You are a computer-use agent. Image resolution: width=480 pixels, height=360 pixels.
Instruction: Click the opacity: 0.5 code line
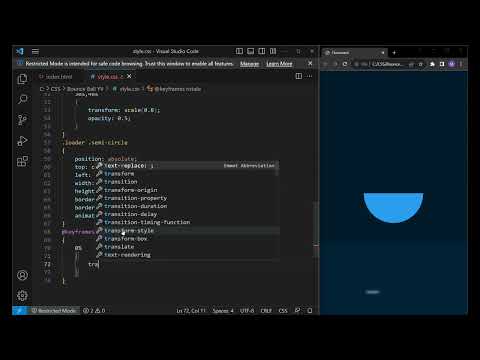coord(109,118)
